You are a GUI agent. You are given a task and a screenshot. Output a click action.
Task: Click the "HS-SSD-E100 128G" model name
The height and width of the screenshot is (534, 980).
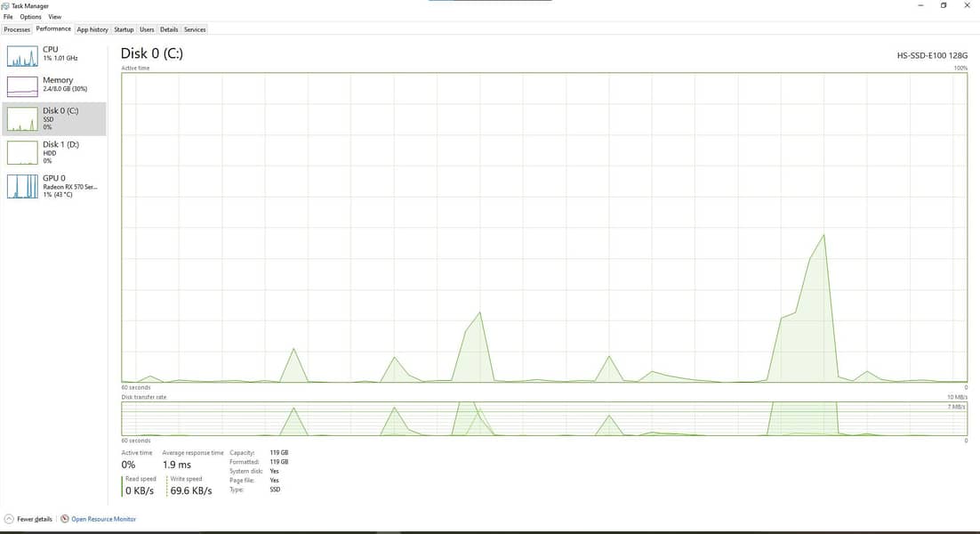pos(932,56)
